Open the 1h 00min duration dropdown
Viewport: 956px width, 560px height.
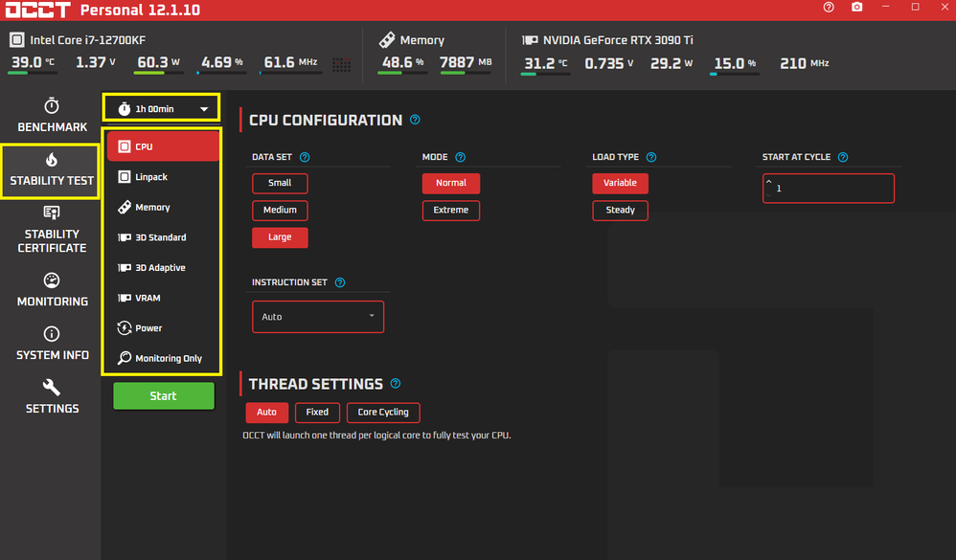tap(162, 109)
